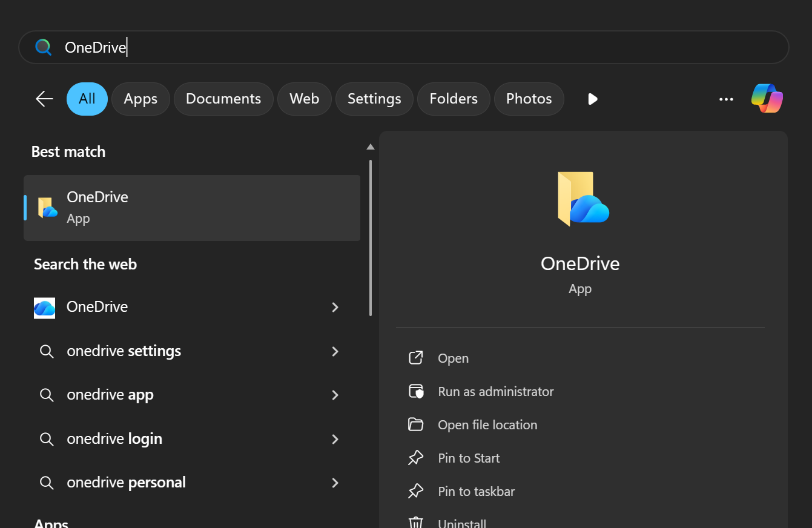812x528 pixels.
Task: Show more filter tabs with play arrow
Action: point(592,99)
